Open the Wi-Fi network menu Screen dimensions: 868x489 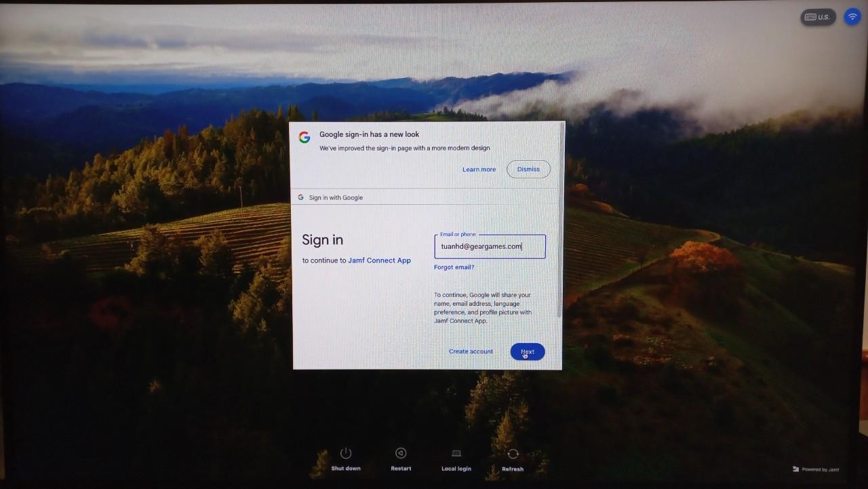click(x=852, y=17)
